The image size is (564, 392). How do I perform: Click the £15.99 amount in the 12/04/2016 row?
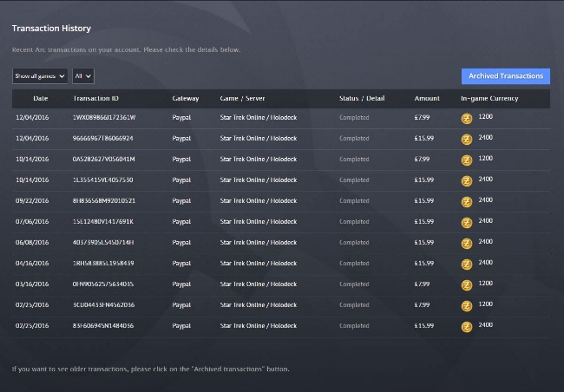[x=423, y=138]
